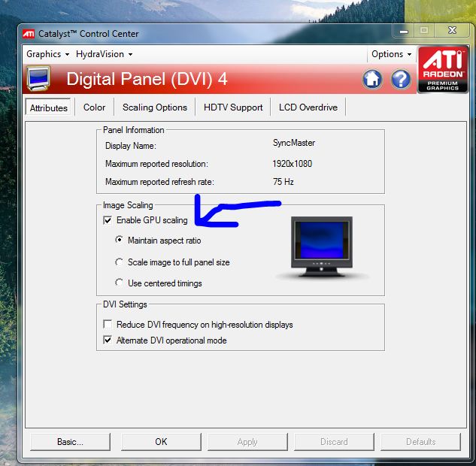Open the HydraVision dropdown menu

[x=104, y=54]
